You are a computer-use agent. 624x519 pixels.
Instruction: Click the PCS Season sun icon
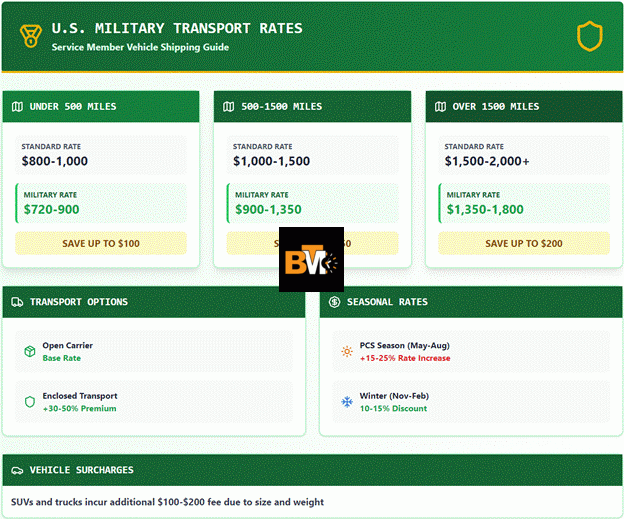(347, 352)
